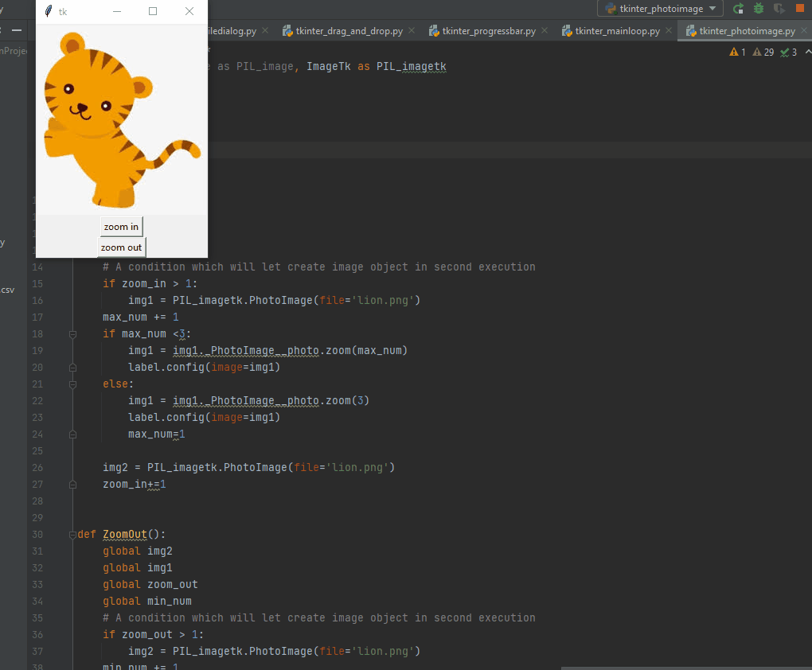Switch to the tkinter_drag_and_drop.py tab

click(x=349, y=31)
